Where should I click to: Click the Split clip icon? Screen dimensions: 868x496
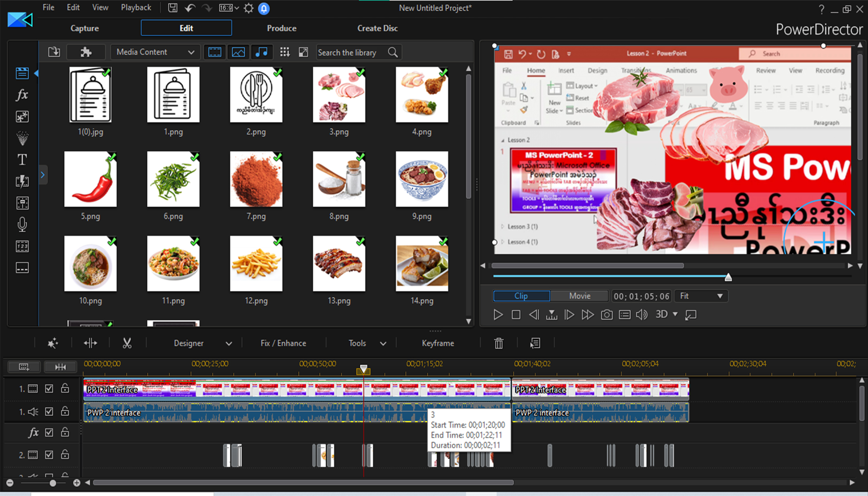(90, 343)
